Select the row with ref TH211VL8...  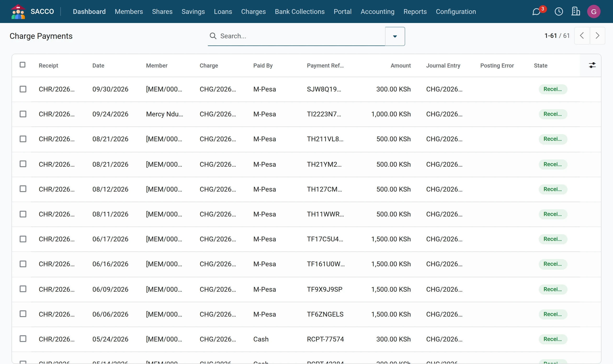(23, 139)
